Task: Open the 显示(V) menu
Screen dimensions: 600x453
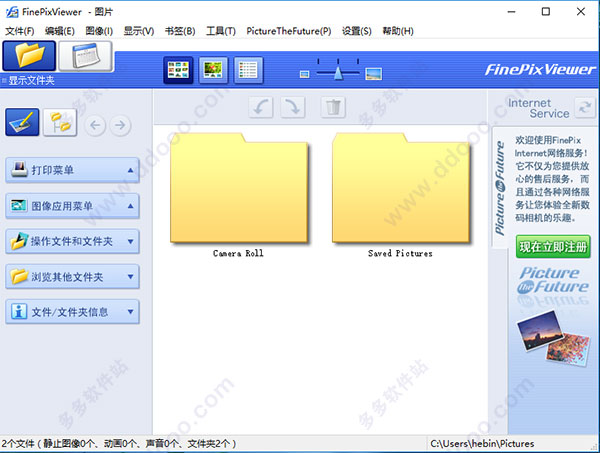Action: (x=139, y=31)
